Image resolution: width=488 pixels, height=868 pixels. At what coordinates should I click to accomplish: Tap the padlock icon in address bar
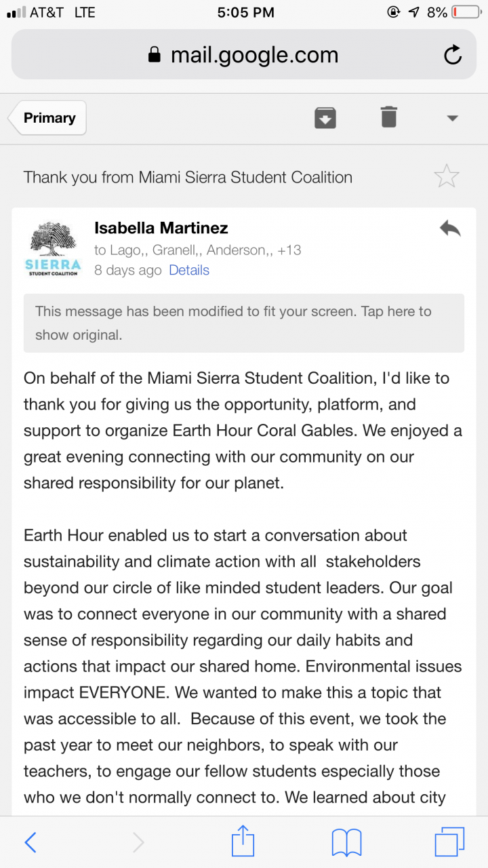tap(155, 55)
